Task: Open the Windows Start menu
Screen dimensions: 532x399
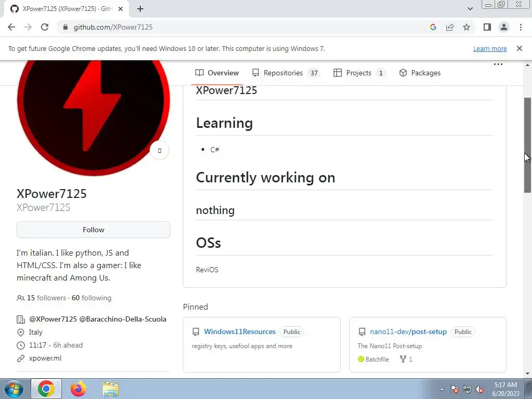Action: click(x=14, y=389)
